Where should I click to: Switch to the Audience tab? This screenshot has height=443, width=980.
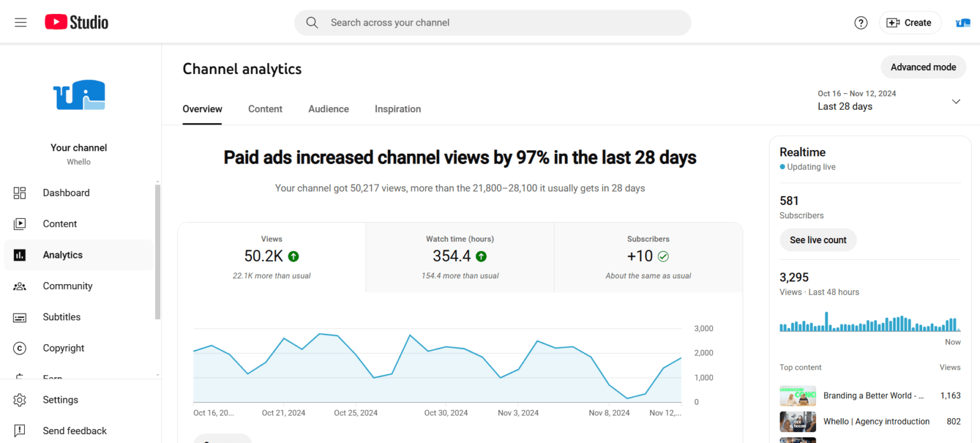(x=329, y=109)
